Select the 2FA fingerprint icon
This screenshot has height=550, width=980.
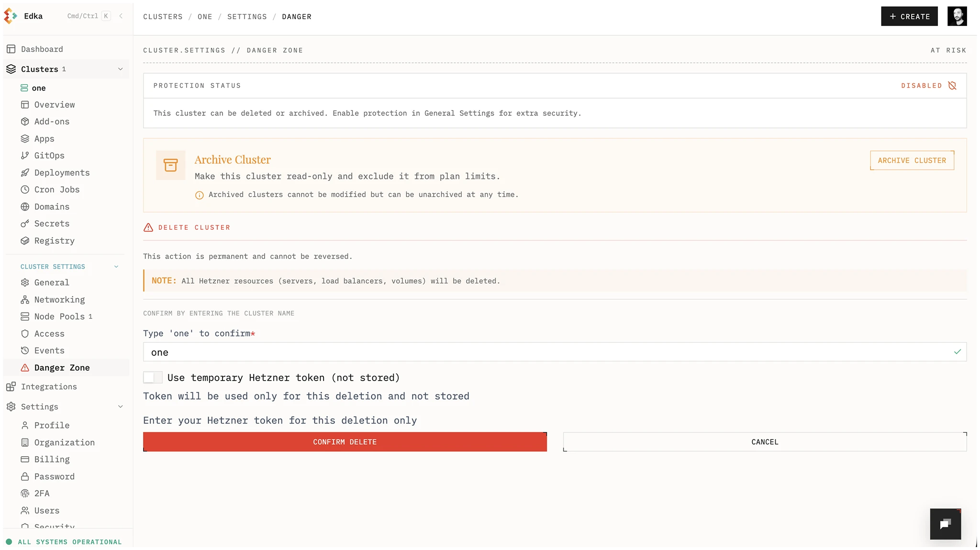25,493
